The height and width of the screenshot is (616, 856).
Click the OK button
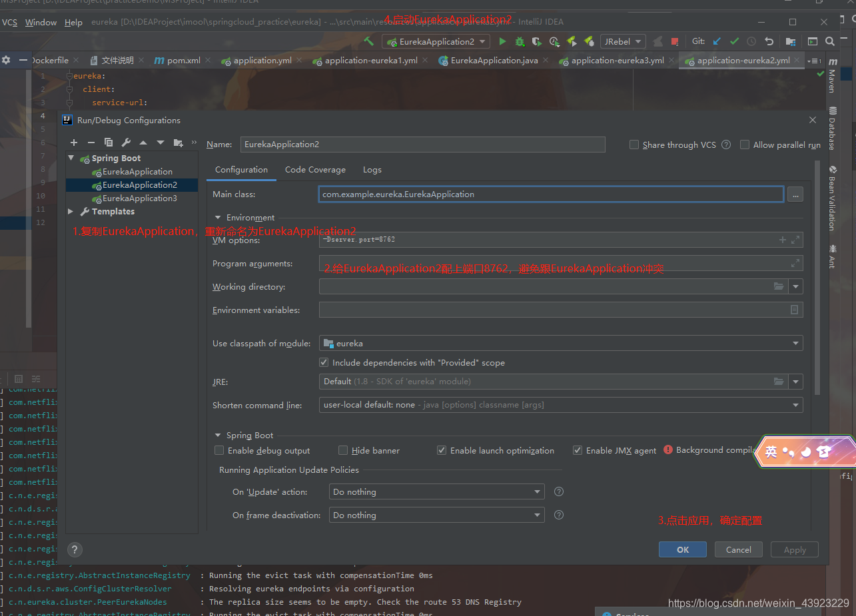point(683,549)
